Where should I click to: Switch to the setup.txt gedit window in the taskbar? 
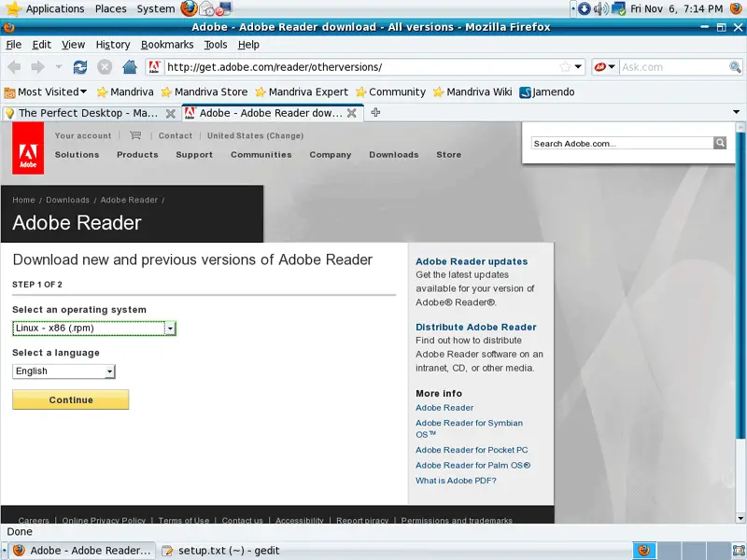tap(220, 551)
